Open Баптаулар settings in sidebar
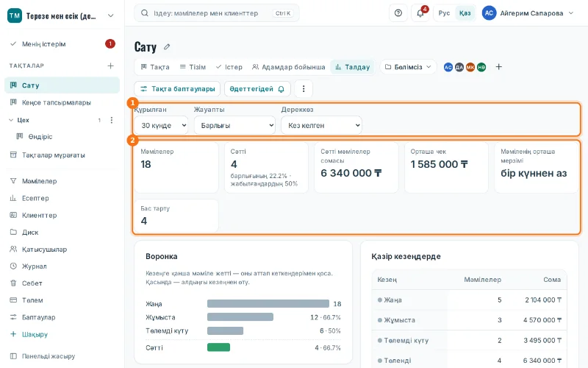This screenshot has width=588, height=368. tap(62, 317)
